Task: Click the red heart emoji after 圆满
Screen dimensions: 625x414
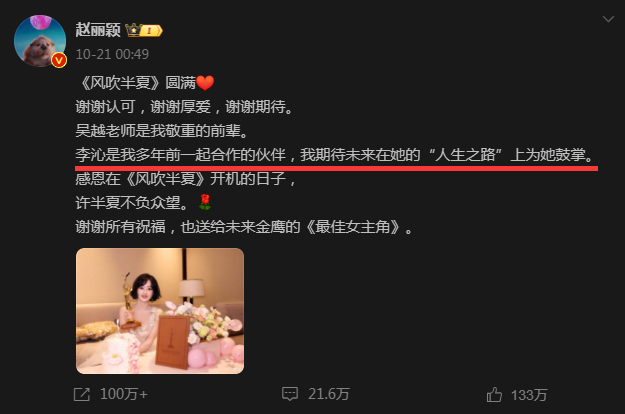Action: 205,83
